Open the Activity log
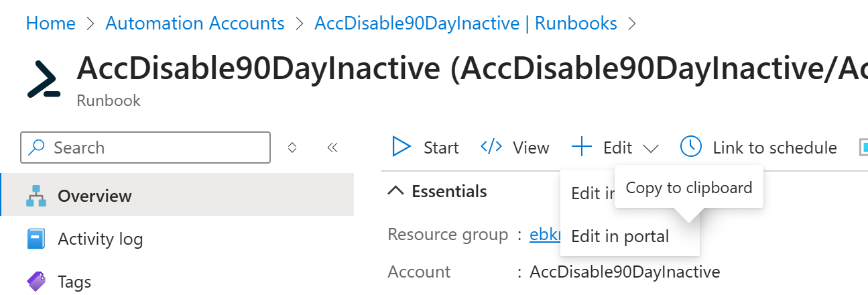Screen dimensions: 868x295 click(177, 239)
